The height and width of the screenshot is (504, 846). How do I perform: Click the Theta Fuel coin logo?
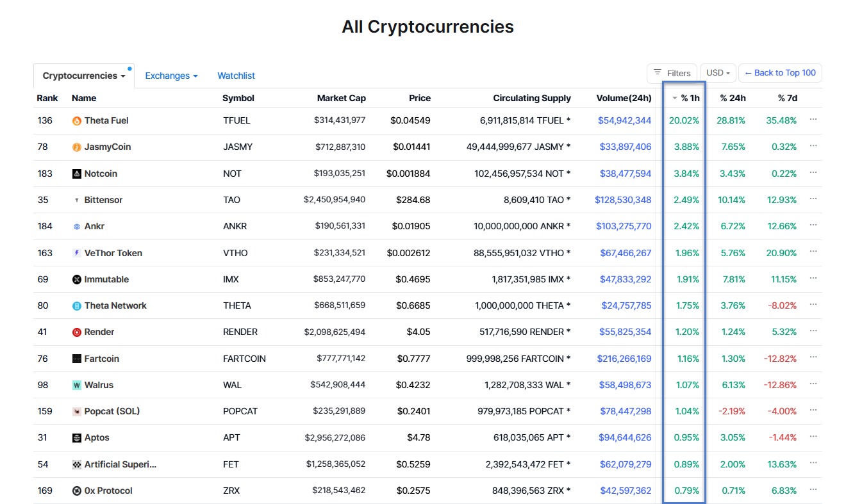77,120
